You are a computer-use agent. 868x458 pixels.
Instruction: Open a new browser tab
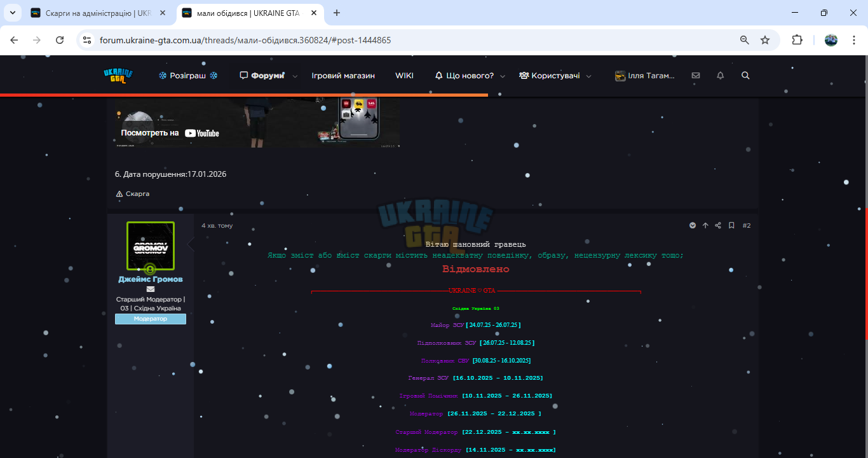[x=337, y=13]
